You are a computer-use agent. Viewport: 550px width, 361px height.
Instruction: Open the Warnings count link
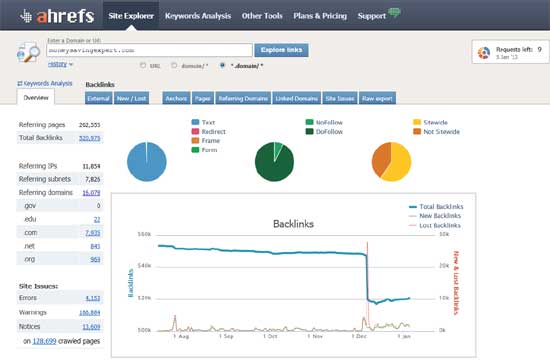(89, 312)
